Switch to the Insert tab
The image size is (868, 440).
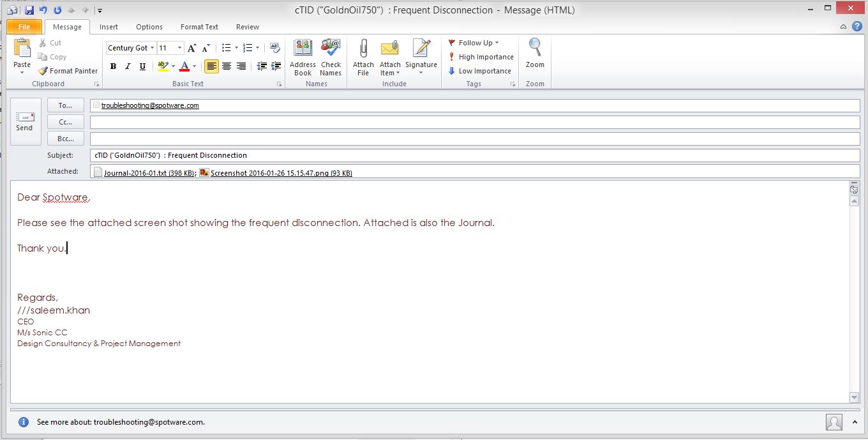pos(108,27)
